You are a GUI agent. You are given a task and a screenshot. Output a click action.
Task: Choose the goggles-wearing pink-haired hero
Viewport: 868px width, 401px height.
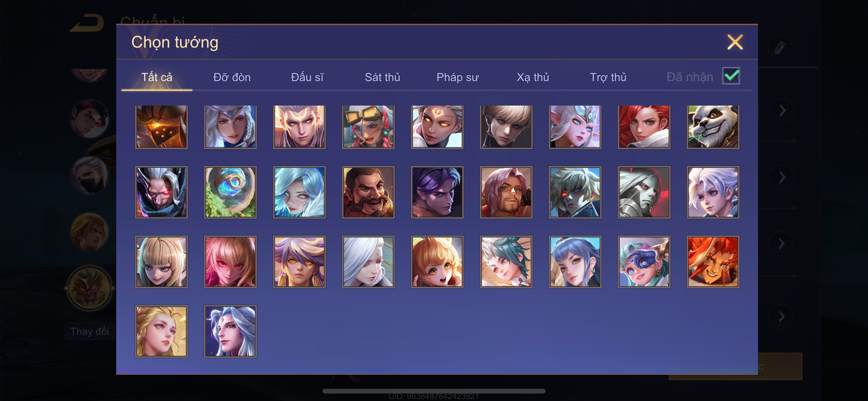(368, 126)
